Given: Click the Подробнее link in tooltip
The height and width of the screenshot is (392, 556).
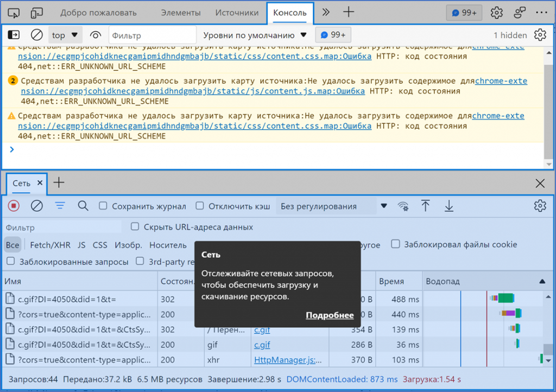Looking at the screenshot, I should (x=330, y=315).
